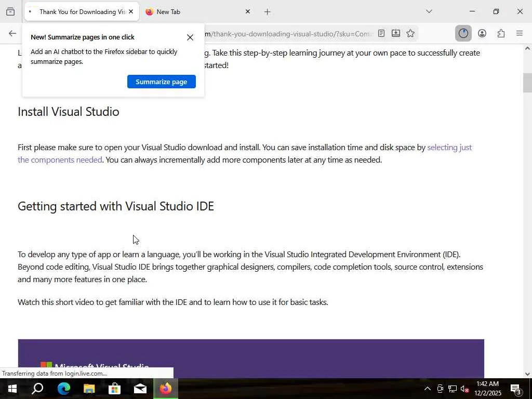Open Microsoft Store from taskbar

tap(115, 389)
